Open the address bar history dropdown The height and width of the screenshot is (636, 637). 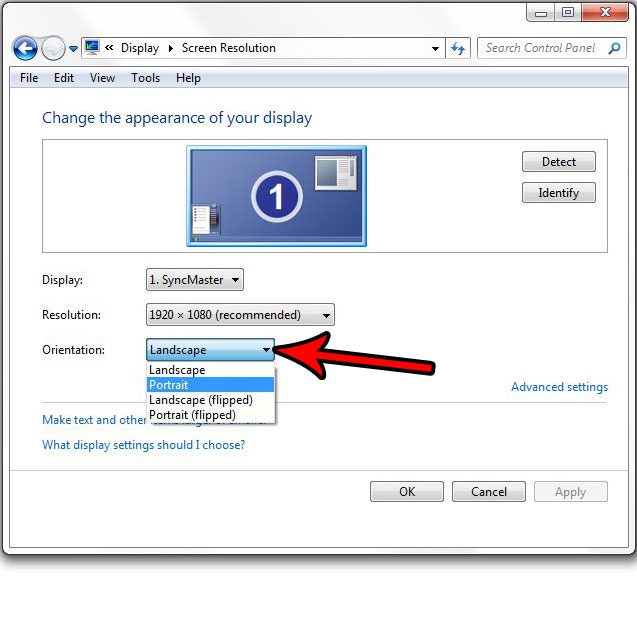tap(435, 49)
